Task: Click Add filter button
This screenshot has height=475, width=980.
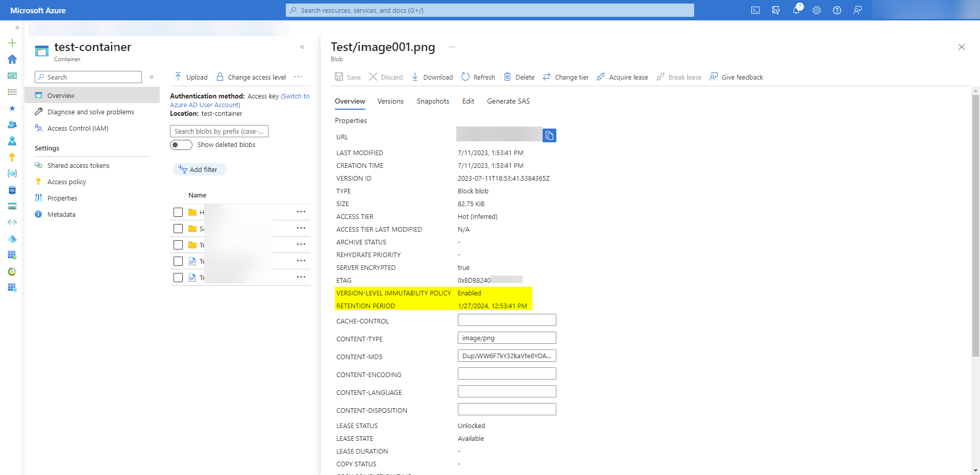Action: click(x=199, y=169)
